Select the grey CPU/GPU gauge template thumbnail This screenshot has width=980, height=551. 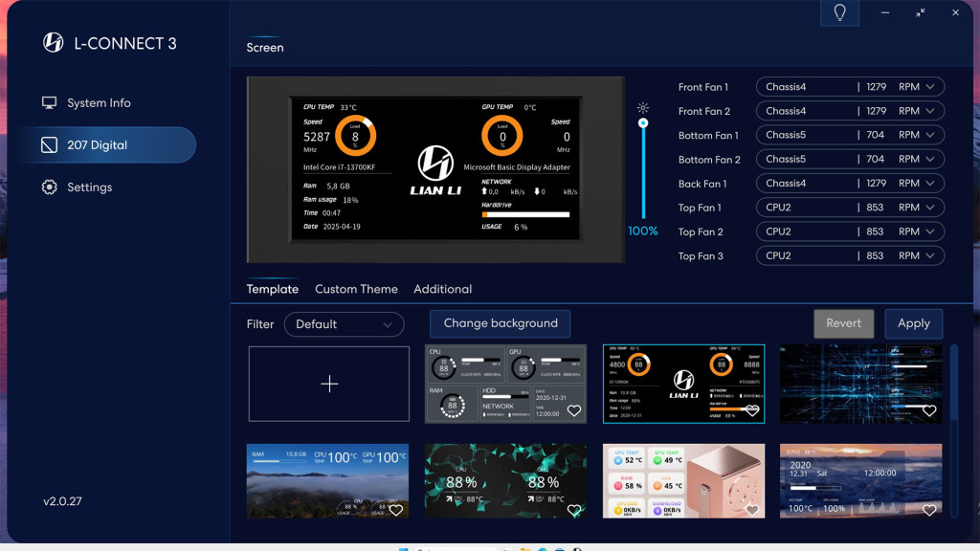[x=505, y=384]
